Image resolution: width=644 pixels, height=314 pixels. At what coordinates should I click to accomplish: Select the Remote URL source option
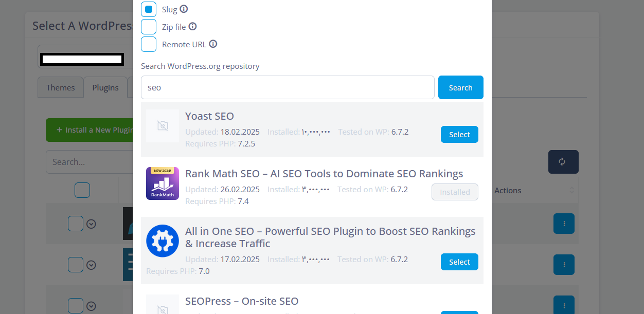tap(149, 44)
